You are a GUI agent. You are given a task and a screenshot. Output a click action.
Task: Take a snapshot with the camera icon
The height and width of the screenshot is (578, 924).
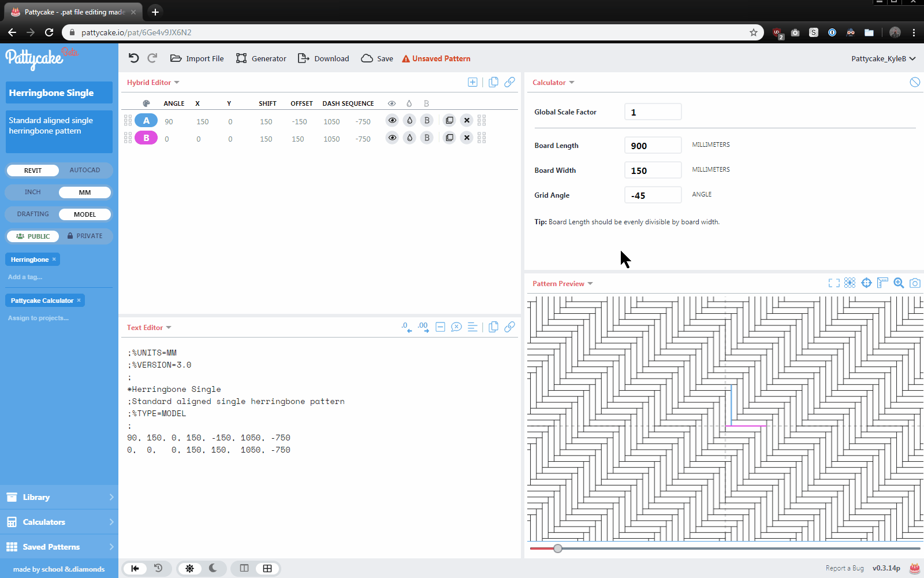click(915, 283)
